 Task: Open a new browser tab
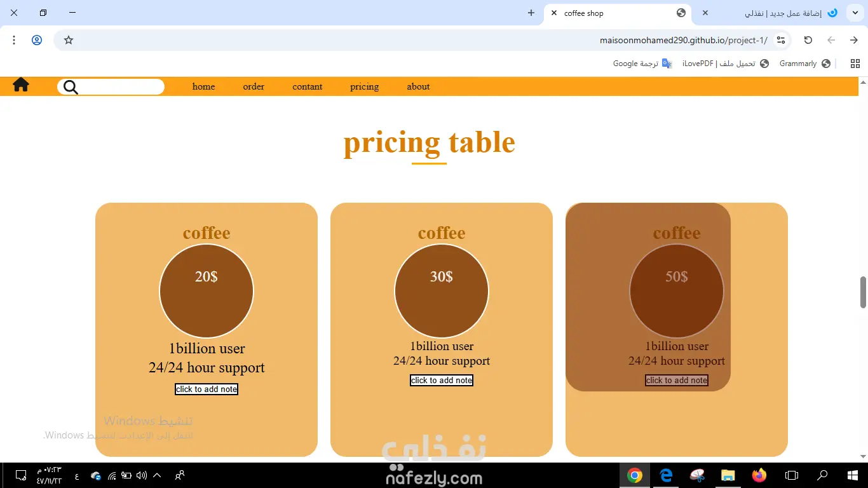click(531, 13)
